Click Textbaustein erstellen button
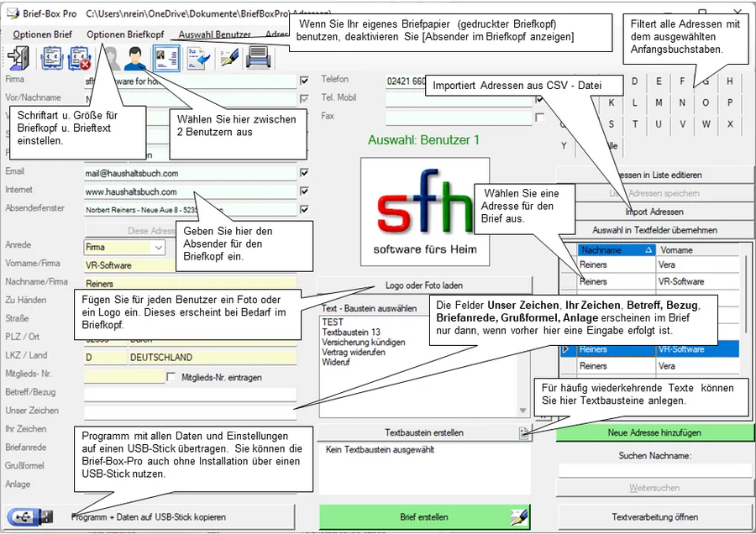 [424, 432]
